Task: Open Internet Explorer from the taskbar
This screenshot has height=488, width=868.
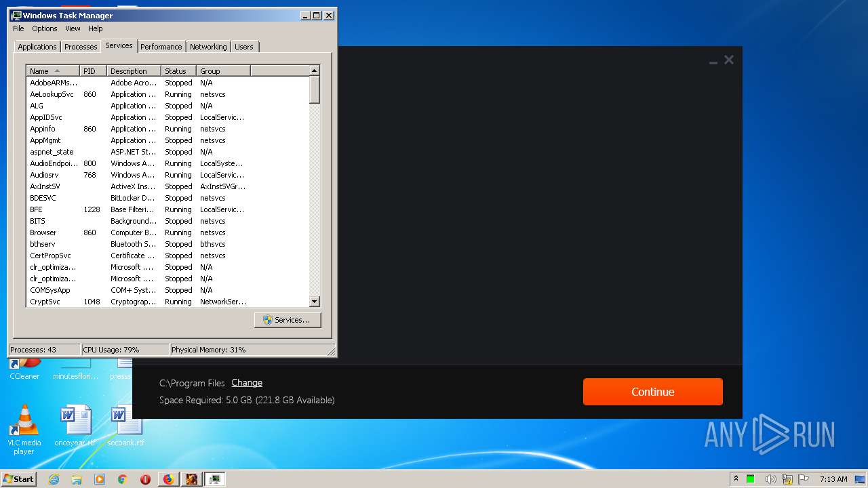Action: (54, 479)
